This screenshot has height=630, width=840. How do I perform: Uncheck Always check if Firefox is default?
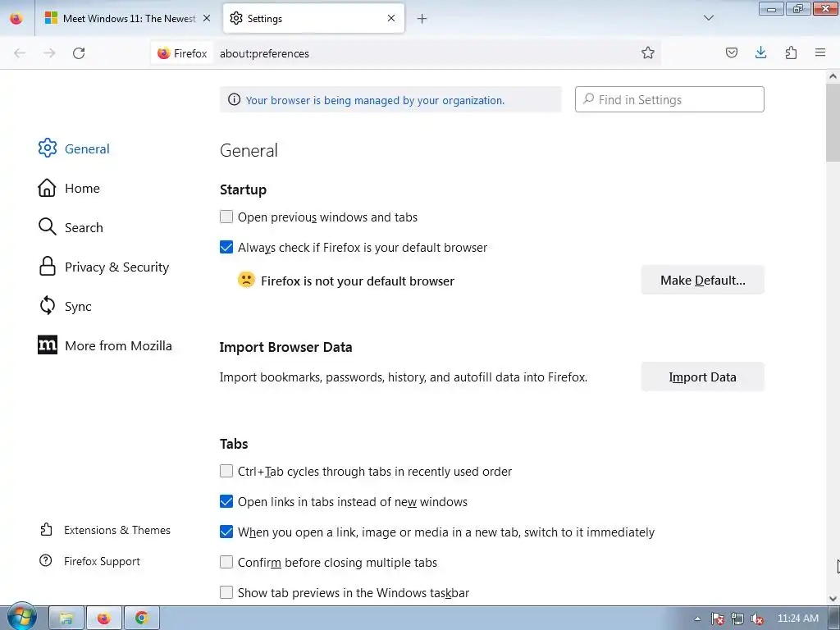point(226,247)
